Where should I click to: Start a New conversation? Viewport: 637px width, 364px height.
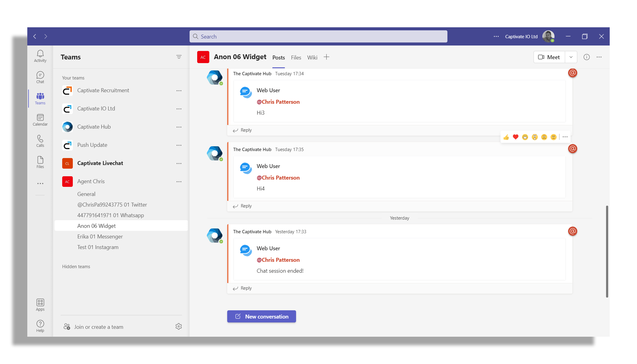(261, 316)
